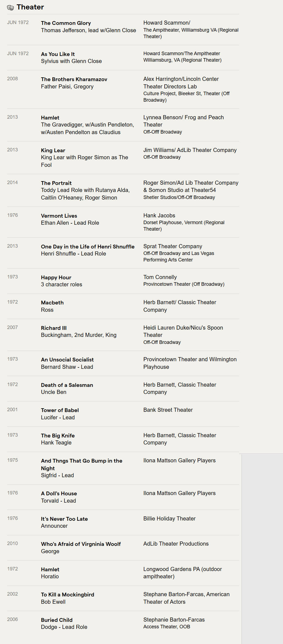The image size is (283, 644).
Task: Click An Unsocial Socialist title
Action: pos(67,360)
